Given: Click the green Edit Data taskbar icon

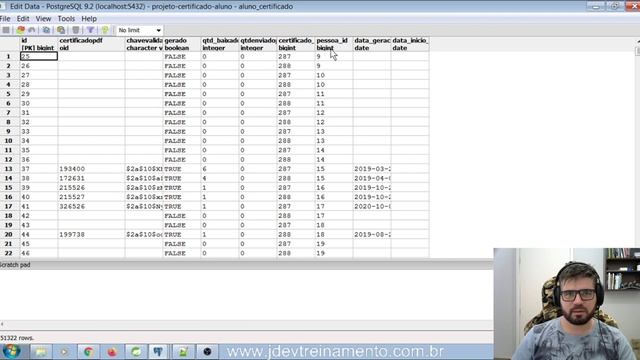Looking at the screenshot, I should pyautogui.click(x=182, y=352).
